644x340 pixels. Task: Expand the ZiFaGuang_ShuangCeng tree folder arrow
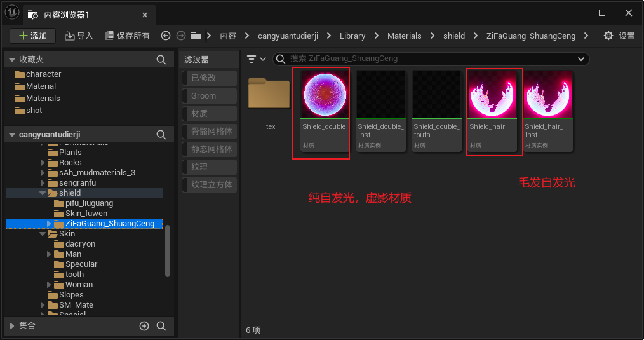click(50, 224)
